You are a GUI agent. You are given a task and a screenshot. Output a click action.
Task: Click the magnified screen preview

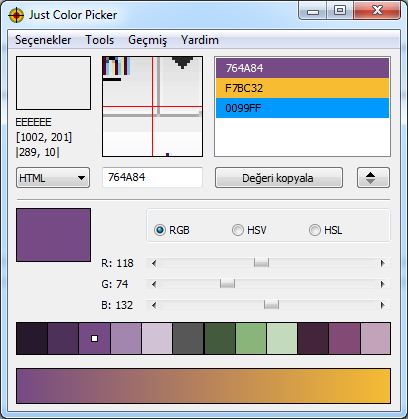click(x=152, y=107)
